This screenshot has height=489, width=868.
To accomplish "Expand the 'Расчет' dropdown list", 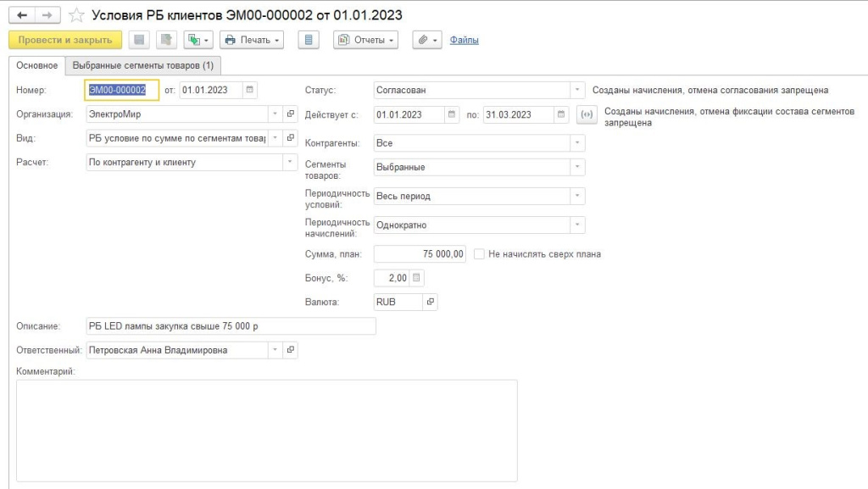I will pos(290,162).
